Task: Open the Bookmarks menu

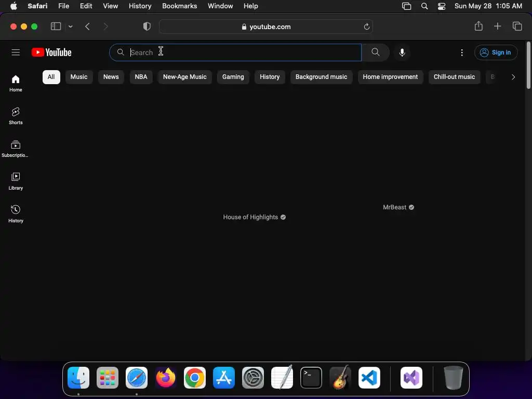Action: 179,6
